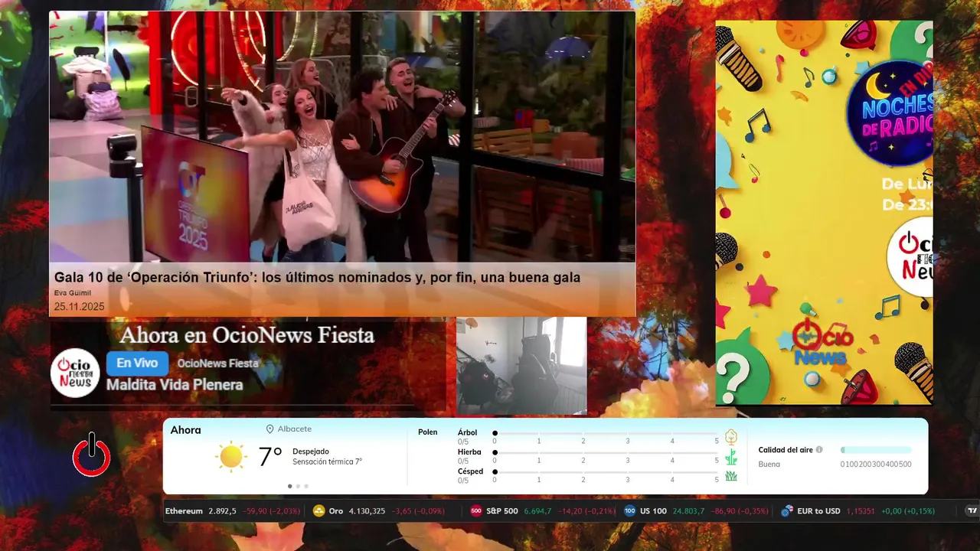980x551 pixels.
Task: Open the Operación Triunfo gala headline
Action: click(x=317, y=278)
